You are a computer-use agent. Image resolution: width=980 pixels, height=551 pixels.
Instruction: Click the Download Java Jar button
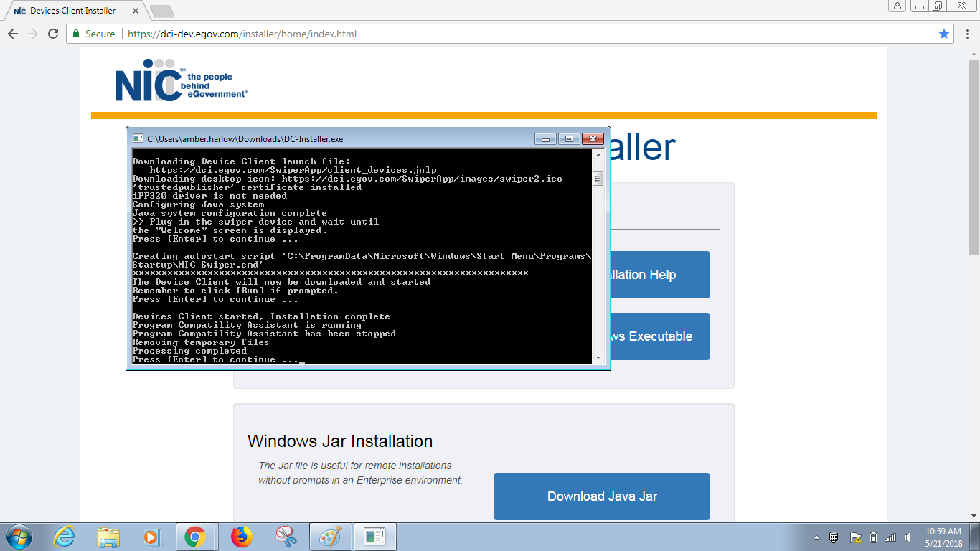601,496
